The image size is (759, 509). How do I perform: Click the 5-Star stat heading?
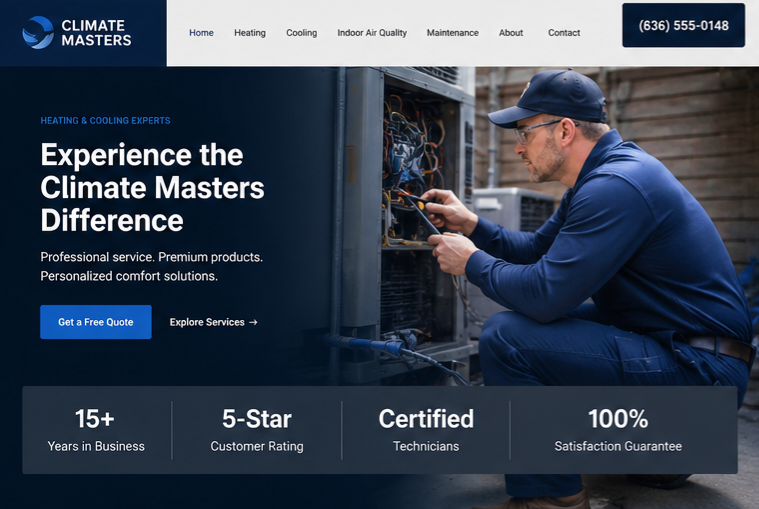point(257,419)
